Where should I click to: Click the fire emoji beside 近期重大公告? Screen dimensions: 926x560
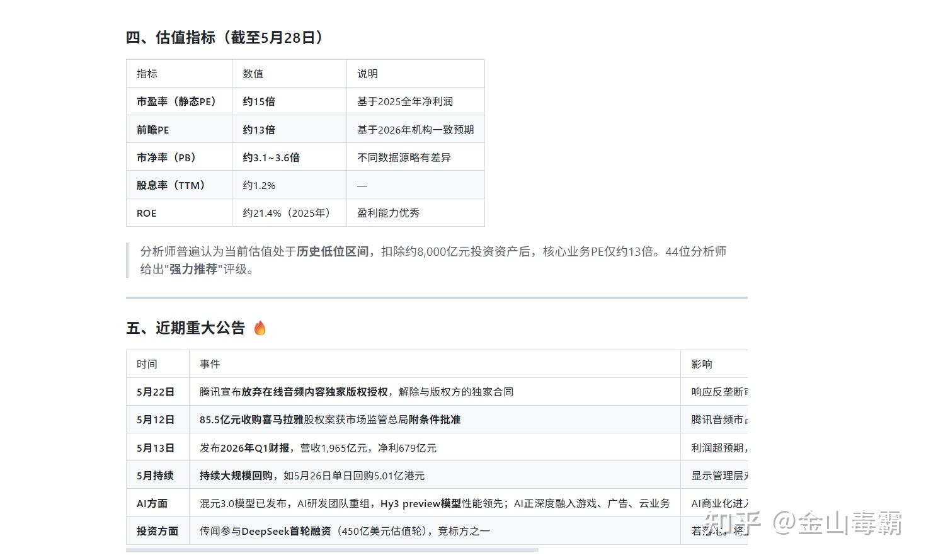[x=260, y=328]
